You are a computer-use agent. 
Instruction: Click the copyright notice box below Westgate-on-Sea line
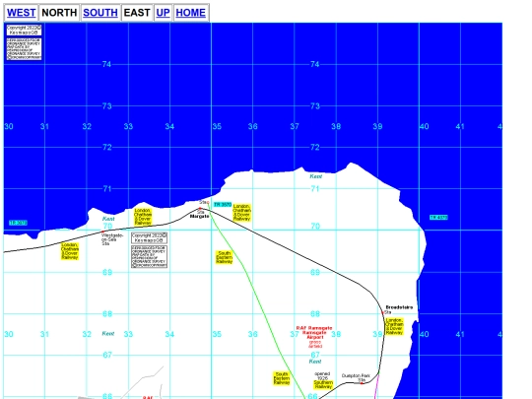coord(150,237)
